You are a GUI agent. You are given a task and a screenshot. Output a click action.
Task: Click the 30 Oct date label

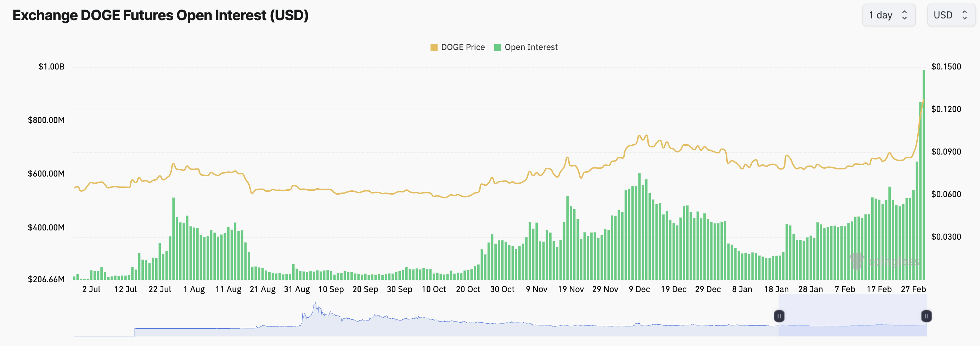502,289
